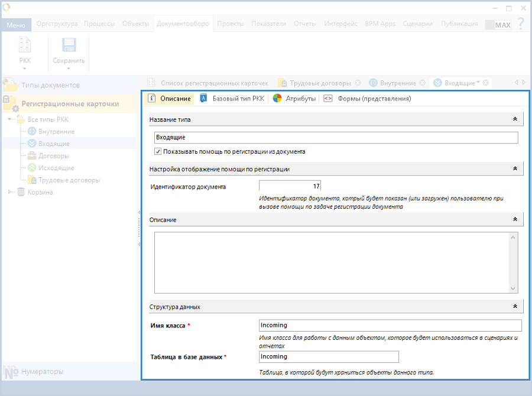Close the Входящие tab

pyautogui.click(x=485, y=83)
